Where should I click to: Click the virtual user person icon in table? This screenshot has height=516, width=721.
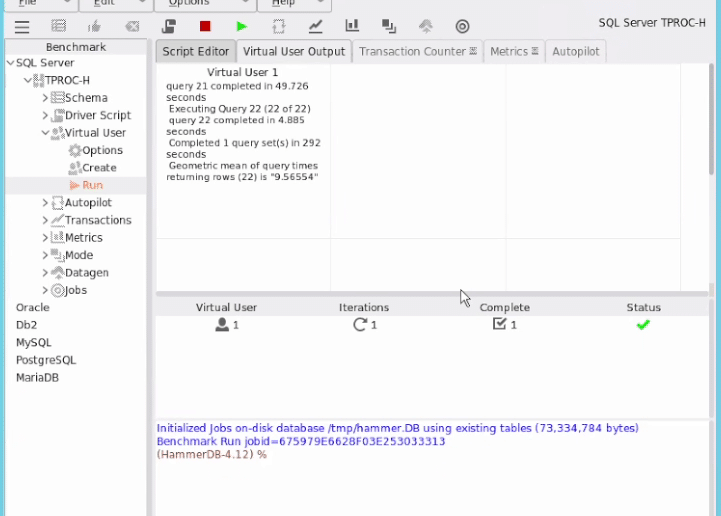click(222, 325)
